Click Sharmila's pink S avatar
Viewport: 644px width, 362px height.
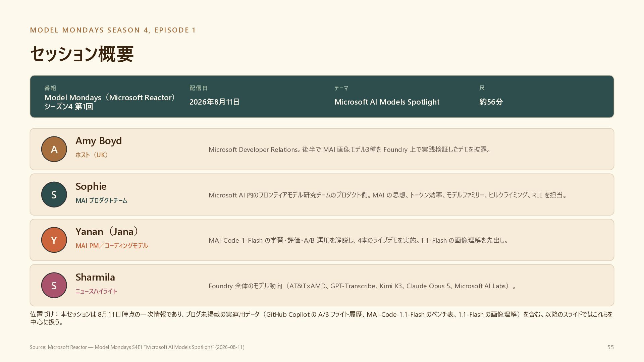54,285
